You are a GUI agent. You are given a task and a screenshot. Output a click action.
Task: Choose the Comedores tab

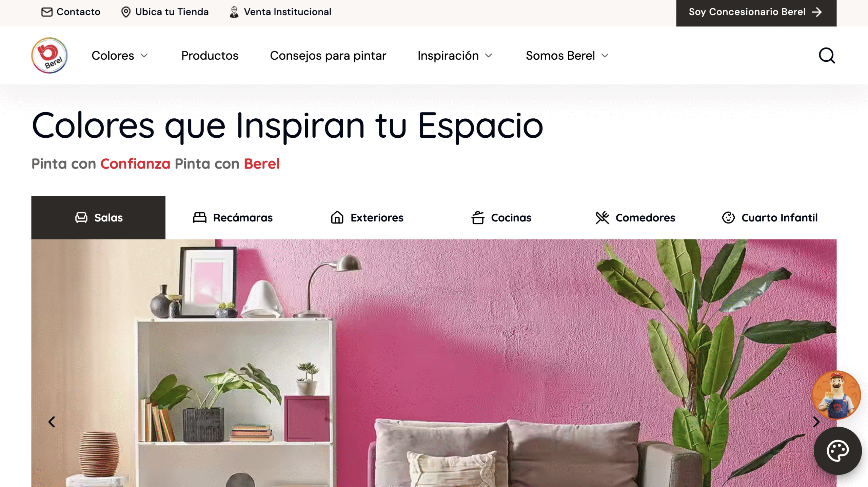635,217
